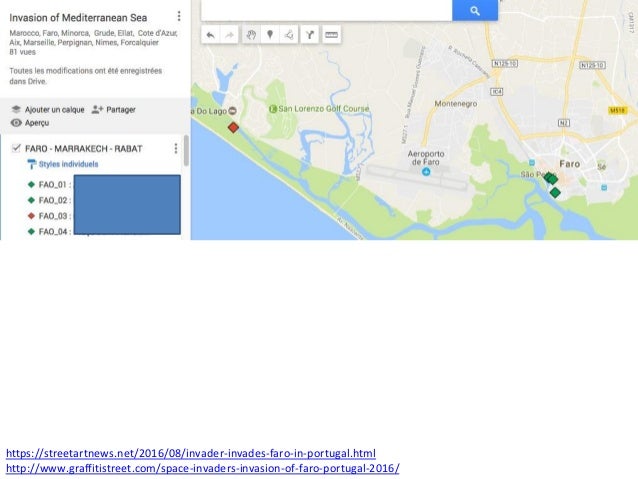Click the add-person icon next to Partager

coord(97,109)
